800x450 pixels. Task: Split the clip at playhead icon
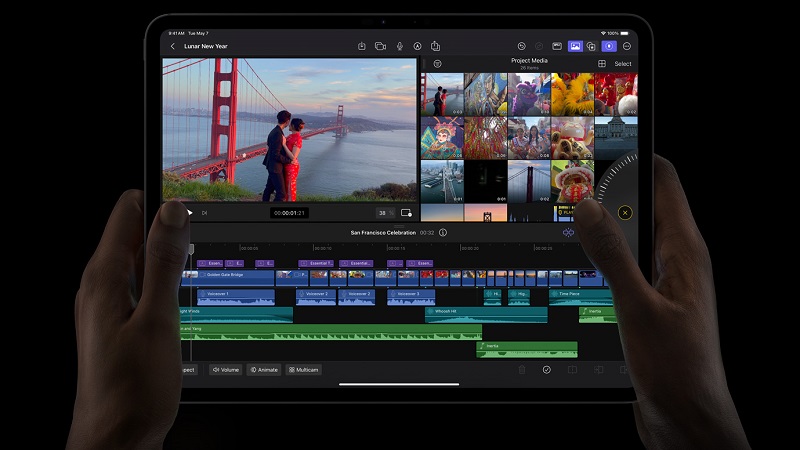[572, 370]
